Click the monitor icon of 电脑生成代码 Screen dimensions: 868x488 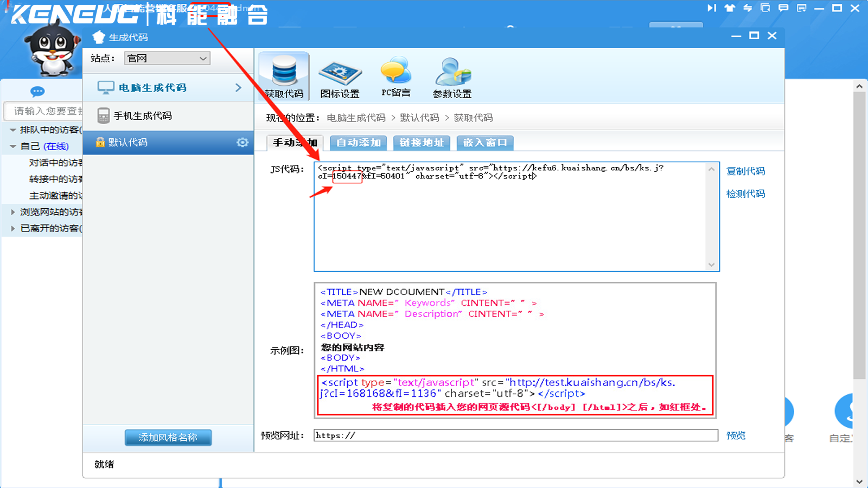click(106, 87)
